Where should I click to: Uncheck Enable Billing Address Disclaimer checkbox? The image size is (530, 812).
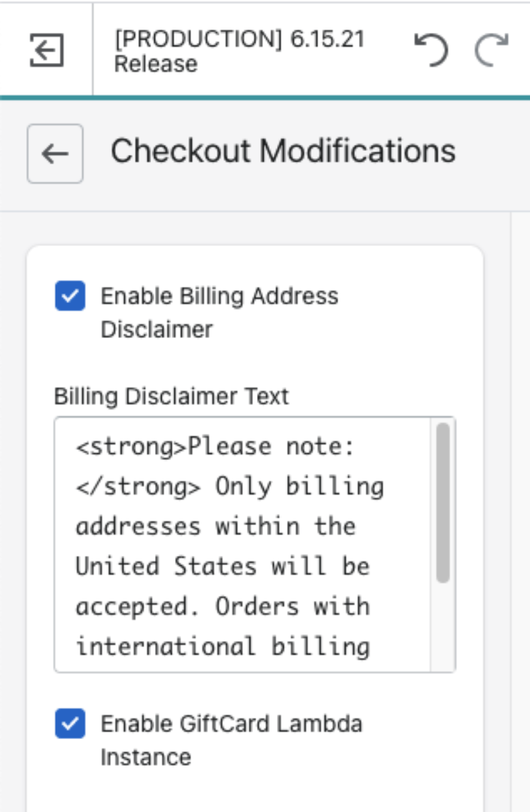click(x=70, y=297)
